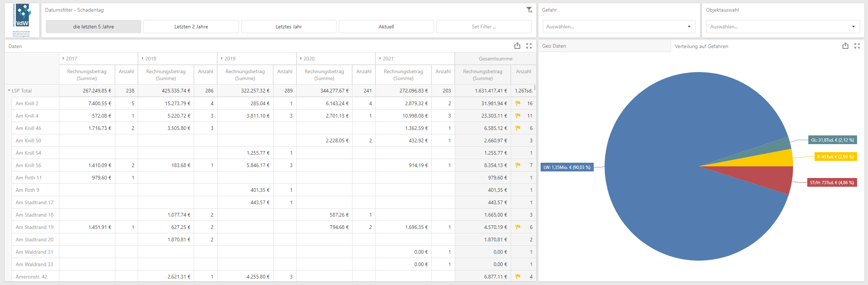The image size is (868, 285).
Task: Click cell 5.846,17 € for Am Knill 56
Action: click(x=258, y=165)
